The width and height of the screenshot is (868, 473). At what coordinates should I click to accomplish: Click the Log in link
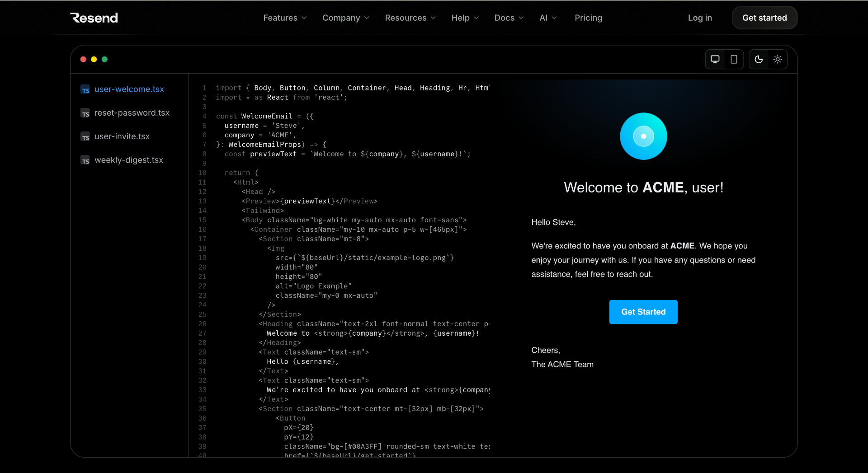coord(700,18)
